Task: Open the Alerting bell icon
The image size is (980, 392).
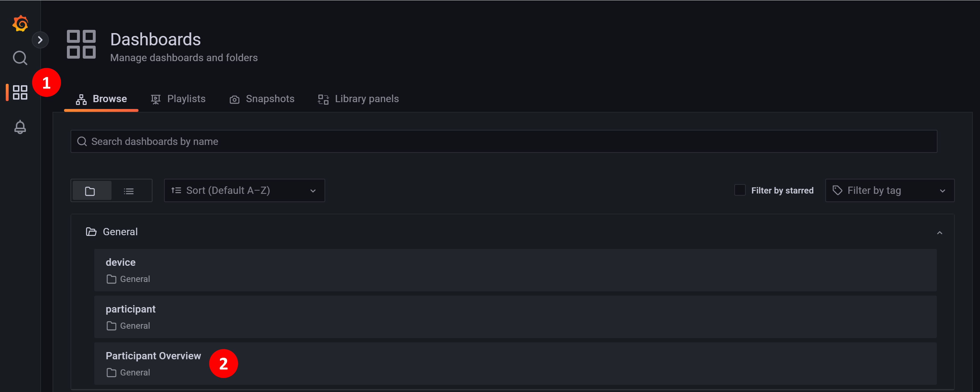Action: pos(19,127)
